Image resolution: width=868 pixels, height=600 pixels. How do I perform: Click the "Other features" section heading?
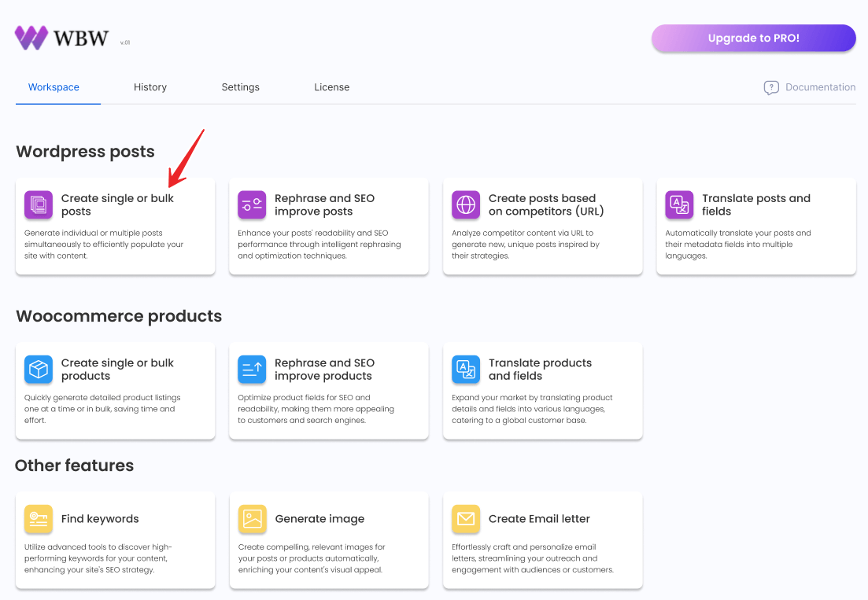coord(74,466)
